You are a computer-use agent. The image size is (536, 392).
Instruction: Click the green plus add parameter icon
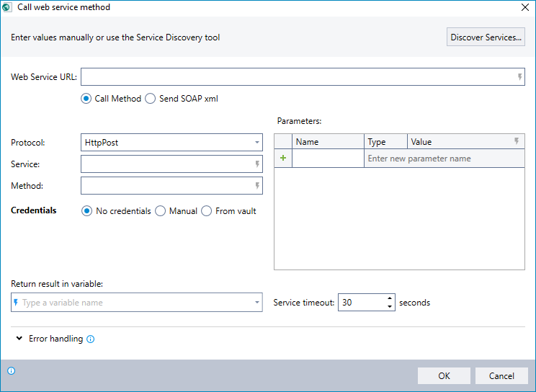coord(282,159)
